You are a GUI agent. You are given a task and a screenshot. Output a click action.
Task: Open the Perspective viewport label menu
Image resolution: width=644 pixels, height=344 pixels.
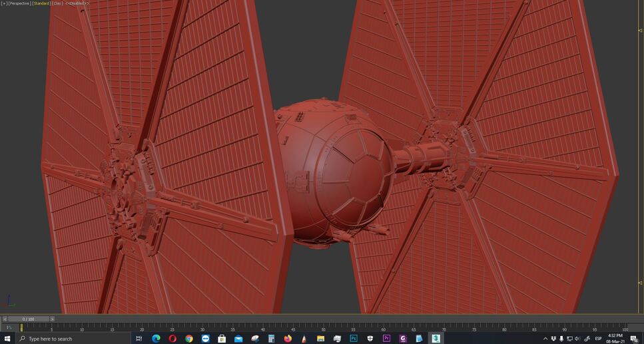[x=19, y=3]
